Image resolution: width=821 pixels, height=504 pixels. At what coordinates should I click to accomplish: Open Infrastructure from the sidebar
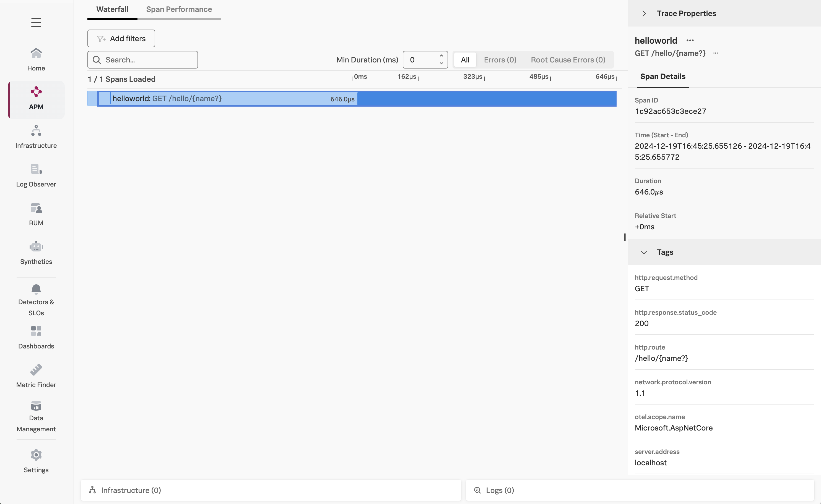pos(36,137)
